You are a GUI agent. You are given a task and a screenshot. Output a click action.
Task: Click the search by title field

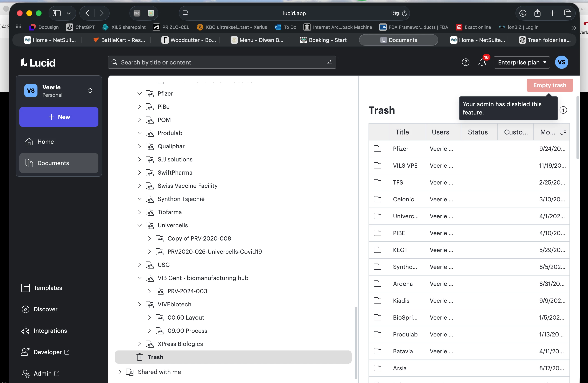[x=217, y=62]
